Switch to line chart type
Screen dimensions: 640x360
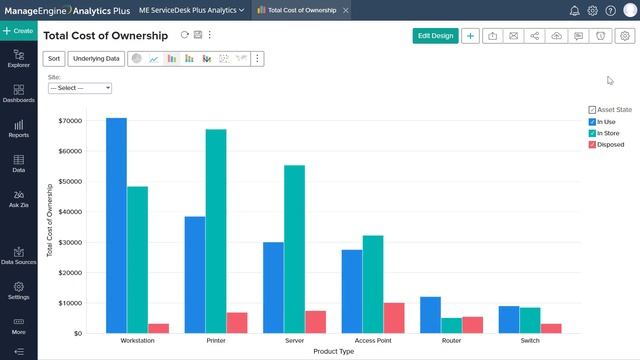pos(153,59)
